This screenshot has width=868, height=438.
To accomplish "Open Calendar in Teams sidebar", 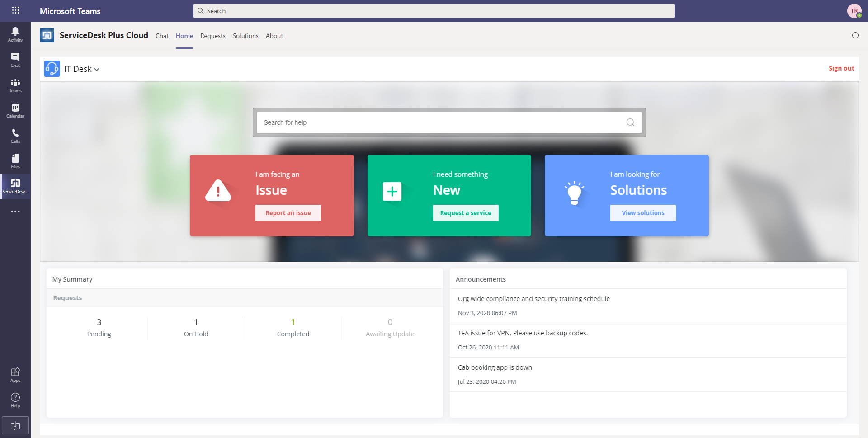I will pyautogui.click(x=15, y=110).
